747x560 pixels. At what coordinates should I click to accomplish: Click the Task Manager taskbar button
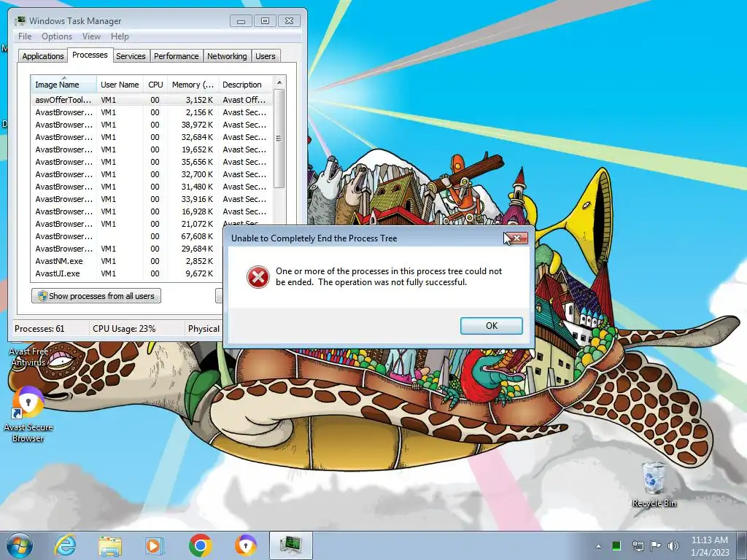(x=290, y=545)
